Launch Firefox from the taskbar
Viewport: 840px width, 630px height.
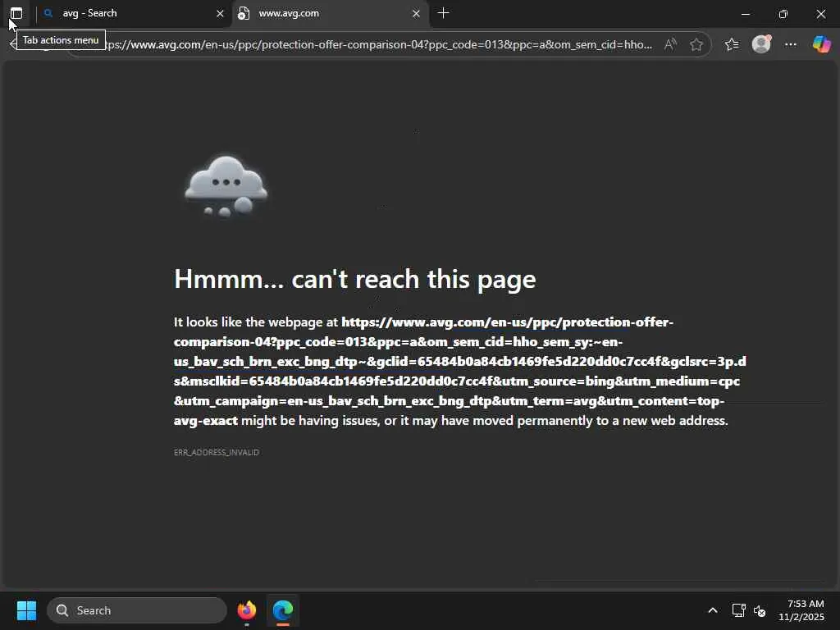[246, 610]
